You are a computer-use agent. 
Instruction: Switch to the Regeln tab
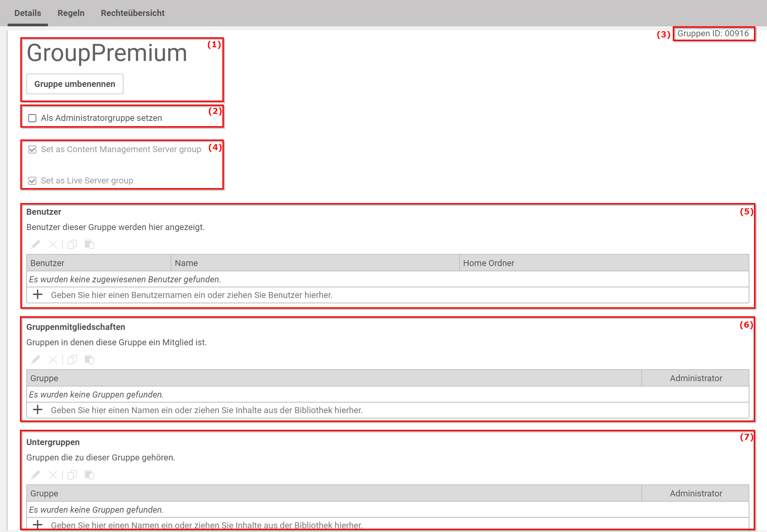pyautogui.click(x=71, y=13)
